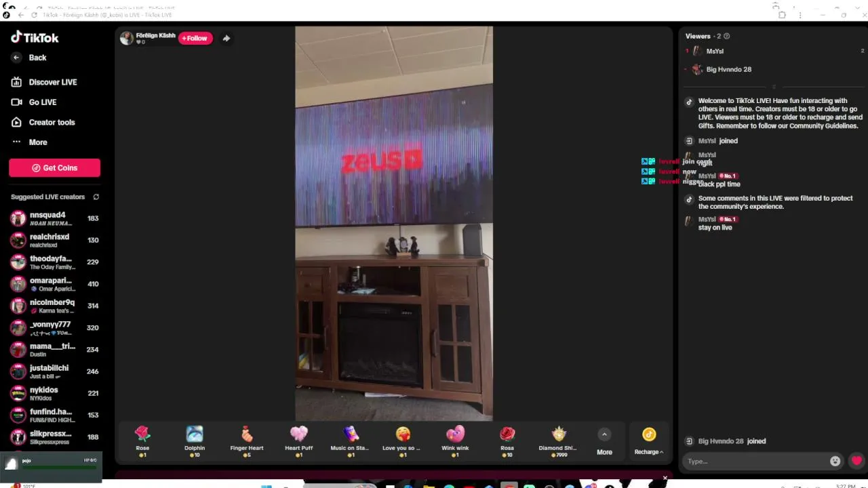Click the Get Coins button
This screenshot has height=488, width=868.
coord(54,168)
